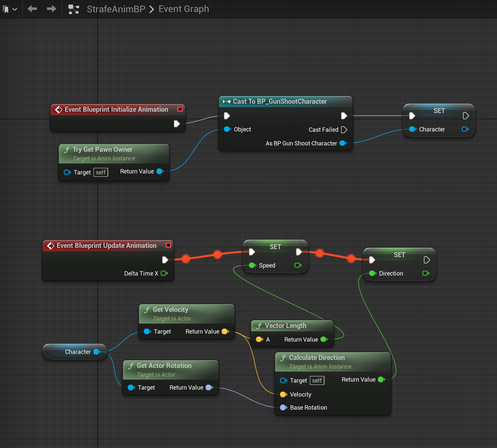Click the exec output pin of Initialize Animation
497x448 pixels.
[177, 124]
